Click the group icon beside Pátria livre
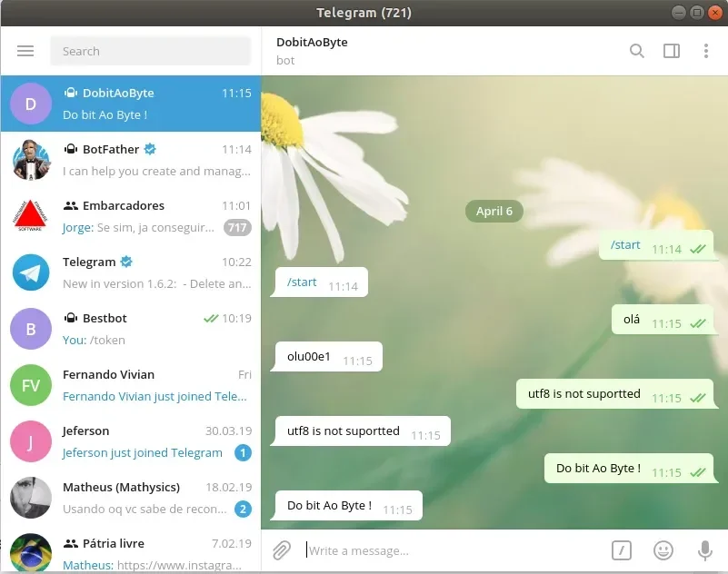This screenshot has width=728, height=574. coord(71,543)
